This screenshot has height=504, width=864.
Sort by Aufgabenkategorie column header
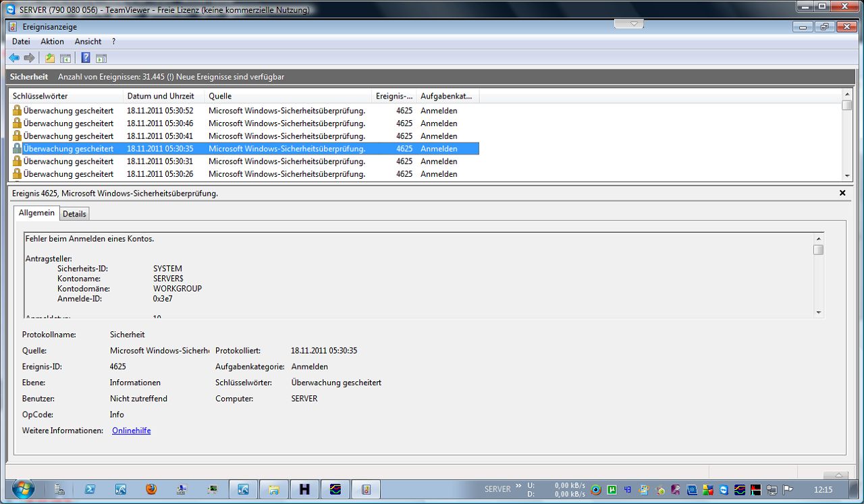click(448, 96)
